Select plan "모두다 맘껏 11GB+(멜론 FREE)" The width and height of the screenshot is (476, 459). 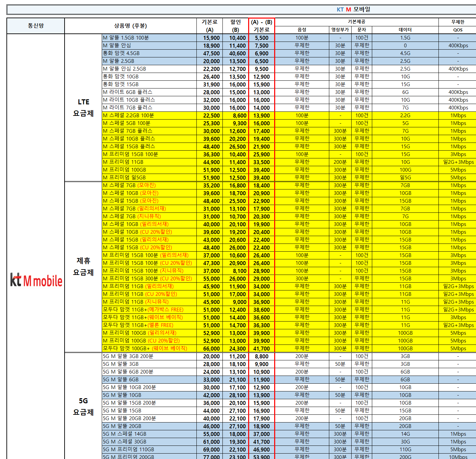tap(138, 325)
